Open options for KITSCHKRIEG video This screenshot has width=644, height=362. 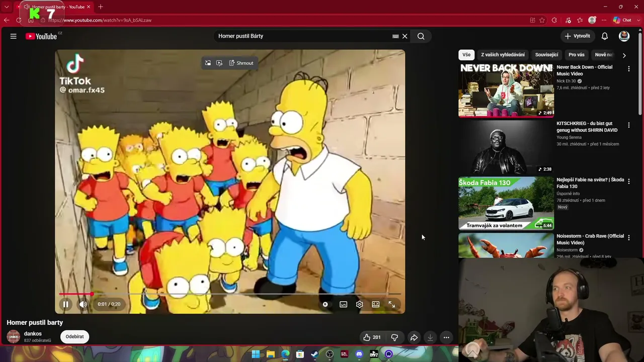pyautogui.click(x=628, y=125)
